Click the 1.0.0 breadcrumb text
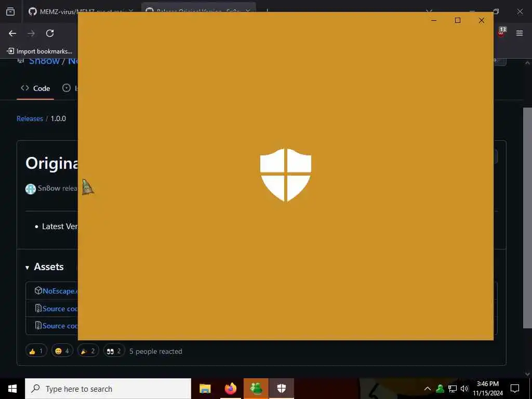The width and height of the screenshot is (532, 399). pos(58,119)
